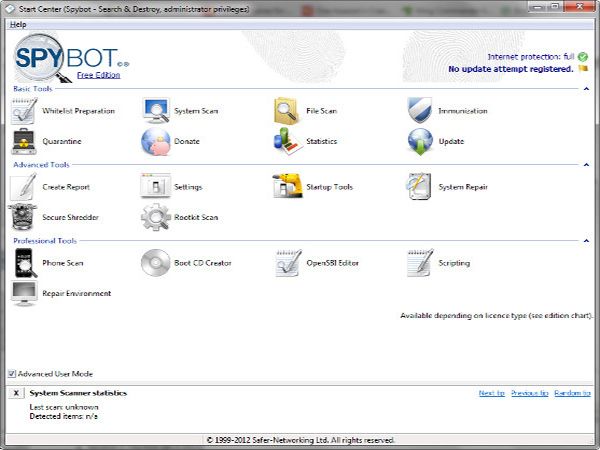Image resolution: width=600 pixels, height=450 pixels.
Task: Collapse the Professional Tools section
Action: pyautogui.click(x=586, y=241)
